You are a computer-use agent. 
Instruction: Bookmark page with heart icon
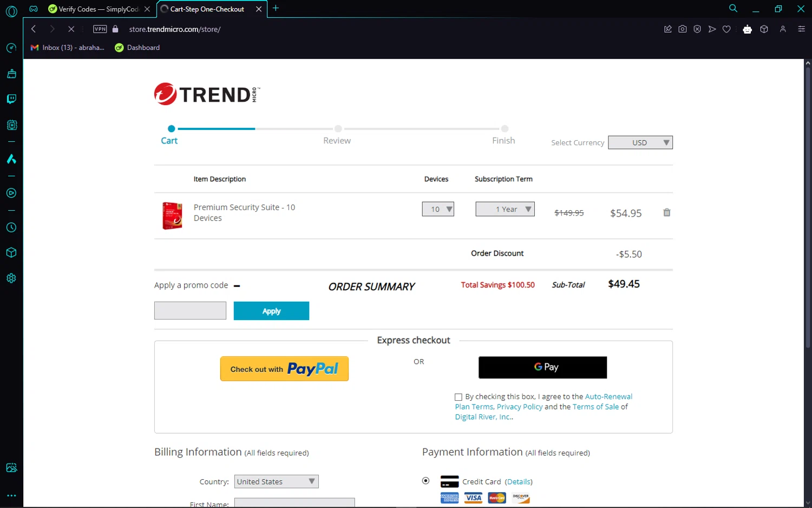(726, 29)
